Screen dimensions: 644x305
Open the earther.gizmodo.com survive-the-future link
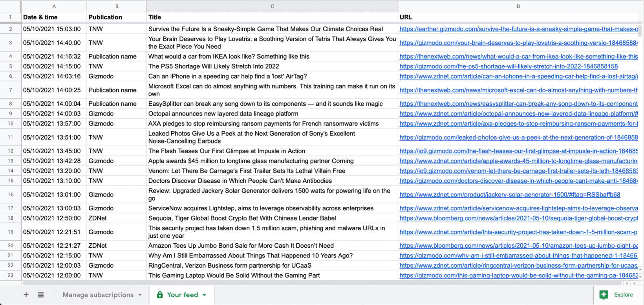tap(519, 29)
